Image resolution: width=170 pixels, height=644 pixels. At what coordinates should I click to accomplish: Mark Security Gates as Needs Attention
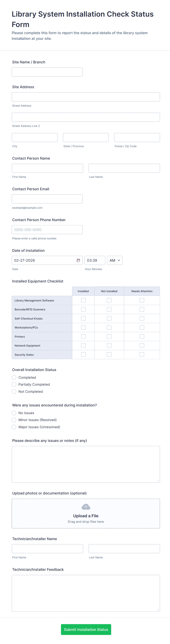[x=142, y=354]
